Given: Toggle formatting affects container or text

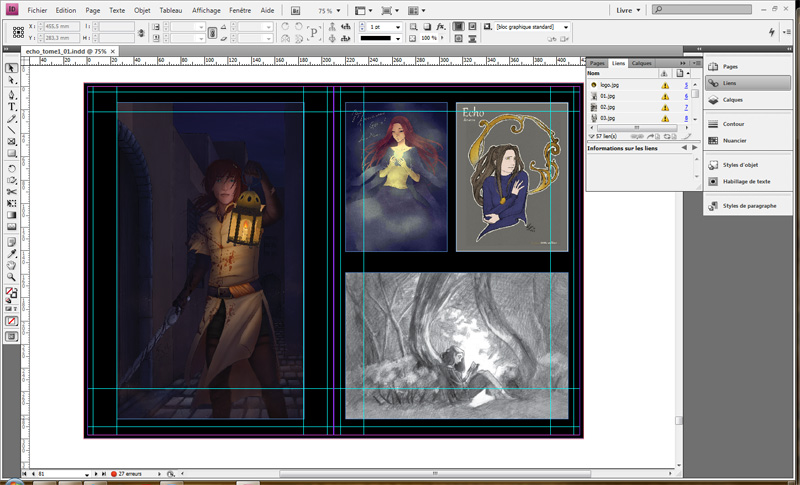Looking at the screenshot, I should point(11,309).
